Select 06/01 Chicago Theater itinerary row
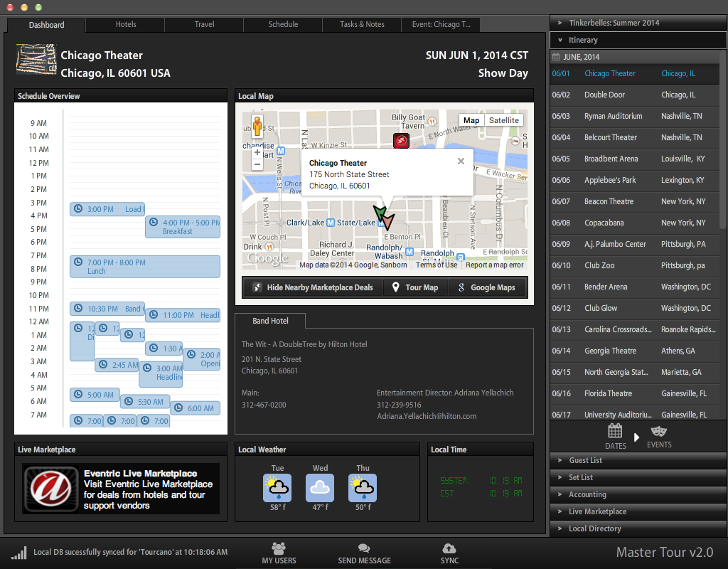728x569 pixels. (x=635, y=73)
